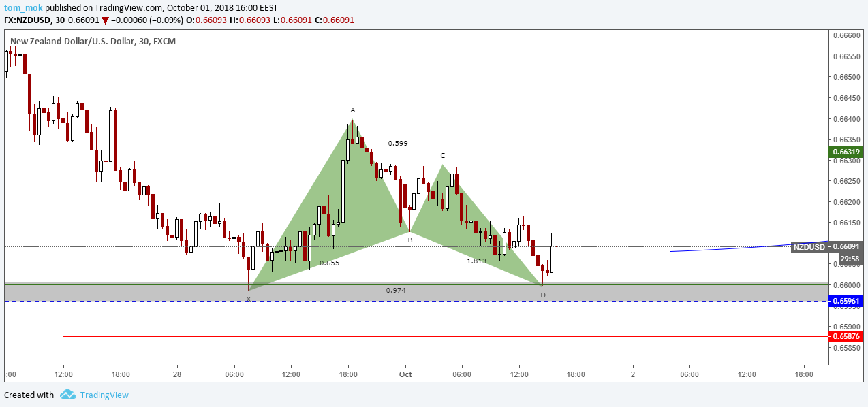The image size is (868, 407).
Task: Click the 29:58 countdown timer label
Action: click(849, 259)
